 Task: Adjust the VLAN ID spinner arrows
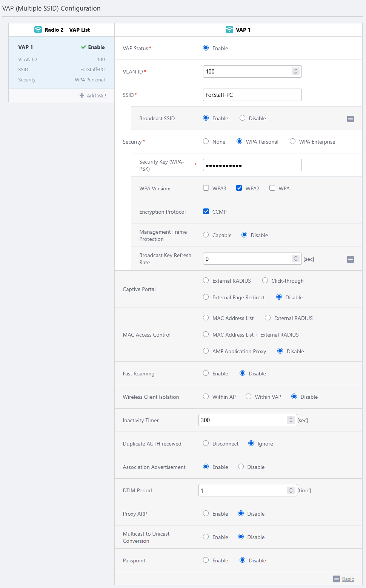tap(296, 71)
